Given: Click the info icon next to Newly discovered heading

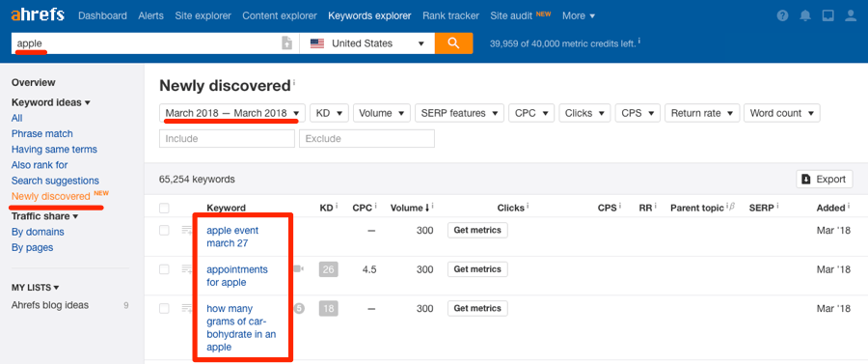Looking at the screenshot, I should coord(294,82).
